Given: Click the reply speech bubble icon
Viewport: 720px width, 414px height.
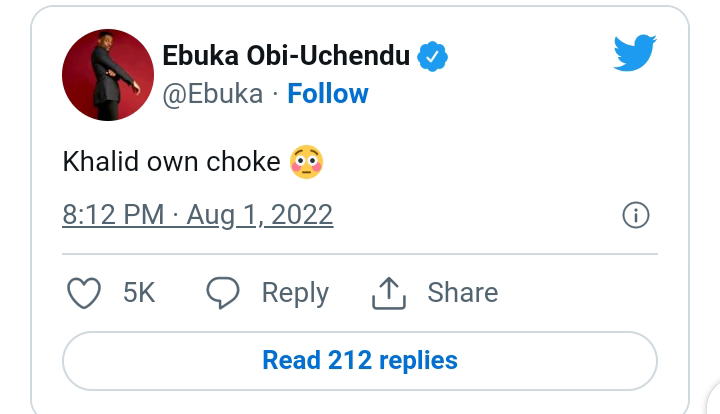Looking at the screenshot, I should (223, 293).
